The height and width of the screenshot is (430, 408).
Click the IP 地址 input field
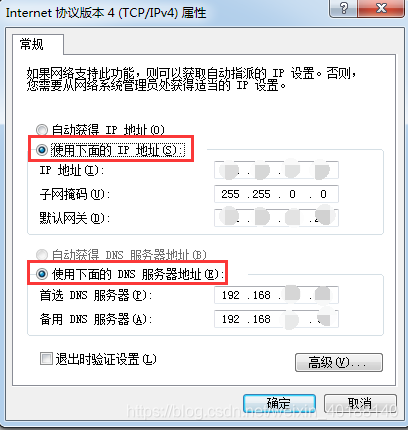coord(276,170)
